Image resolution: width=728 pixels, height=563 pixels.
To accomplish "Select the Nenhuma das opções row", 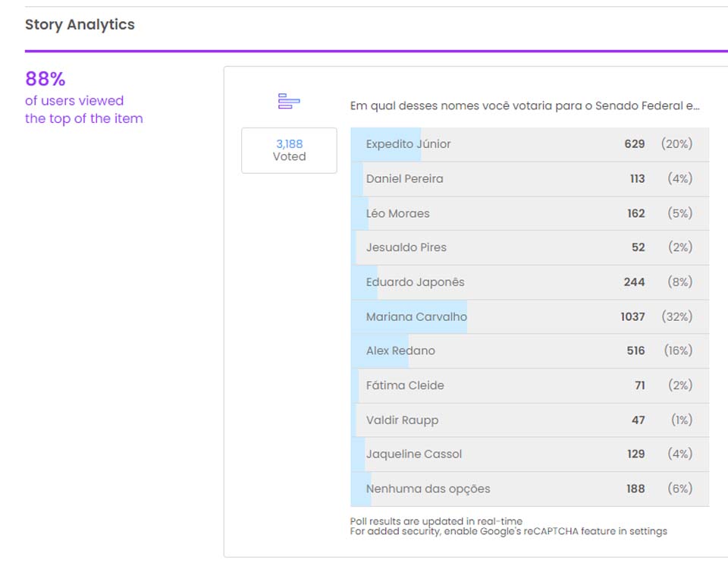I will point(529,489).
